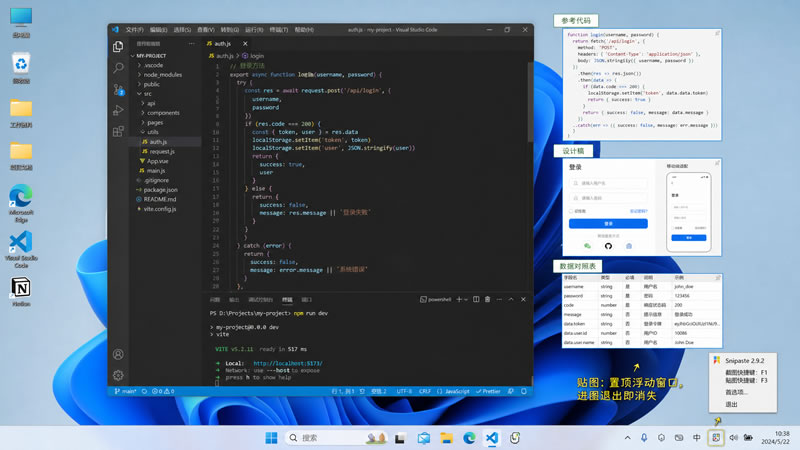This screenshot has height=450, width=800.
Task: Click the Snipaste tray icon in taskbar
Action: (x=716, y=438)
